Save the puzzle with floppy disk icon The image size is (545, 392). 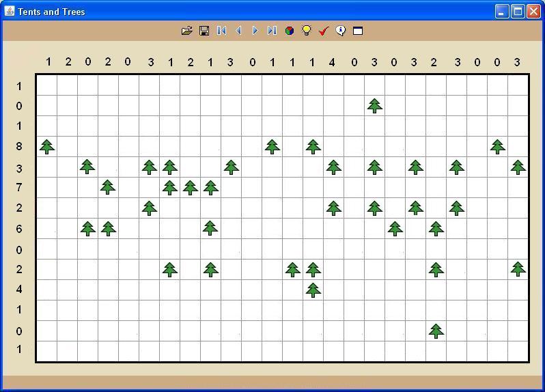point(204,31)
